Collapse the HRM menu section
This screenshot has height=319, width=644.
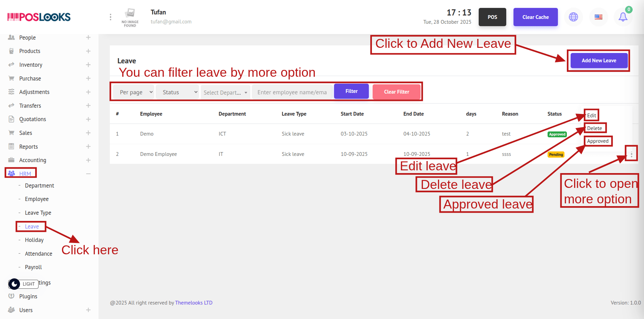pos(88,174)
